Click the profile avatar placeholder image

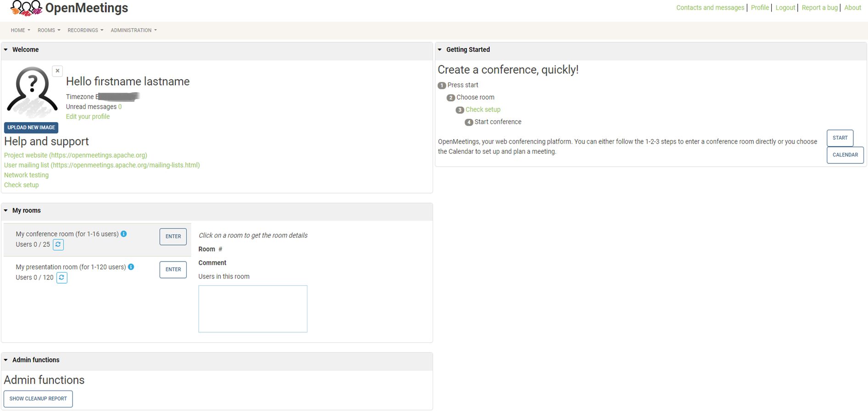[32, 92]
